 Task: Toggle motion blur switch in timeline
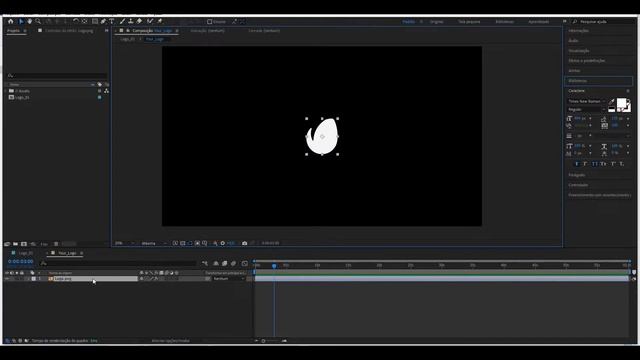(233, 264)
